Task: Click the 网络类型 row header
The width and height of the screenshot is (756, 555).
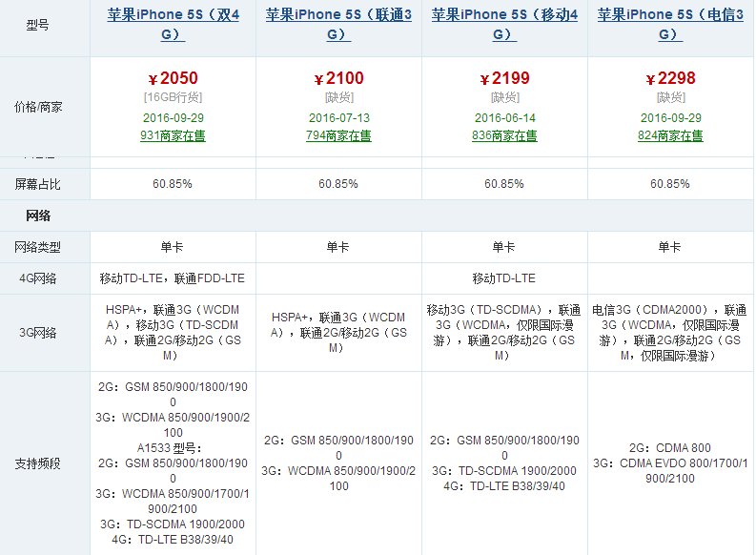Action: click(x=37, y=247)
